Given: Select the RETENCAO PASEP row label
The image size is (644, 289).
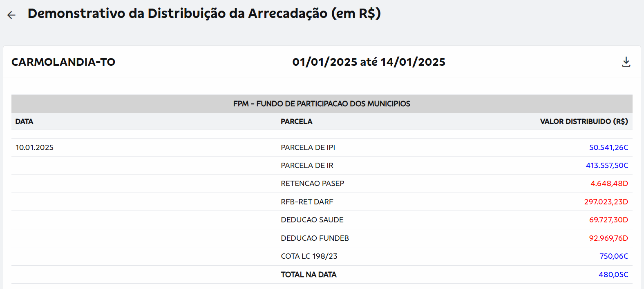Looking at the screenshot, I should [312, 184].
